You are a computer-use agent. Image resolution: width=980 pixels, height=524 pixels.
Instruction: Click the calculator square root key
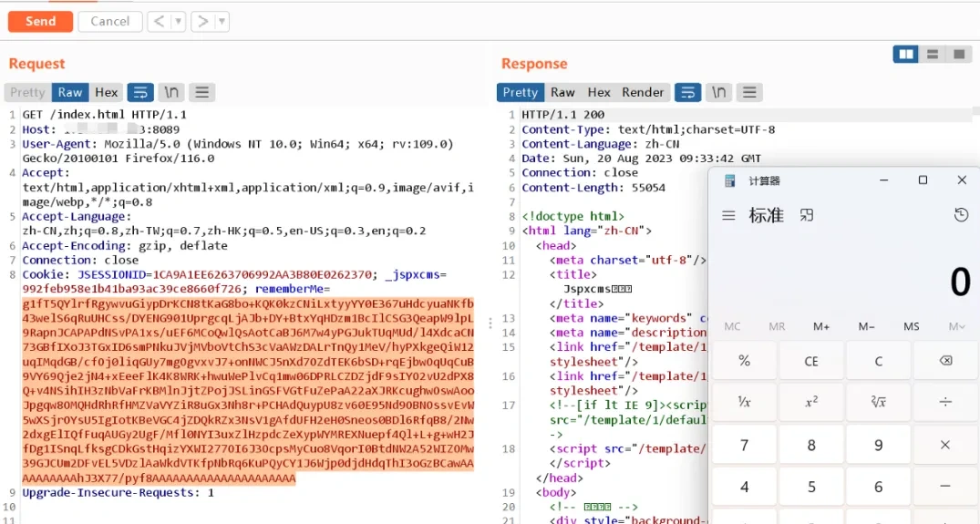coord(879,402)
